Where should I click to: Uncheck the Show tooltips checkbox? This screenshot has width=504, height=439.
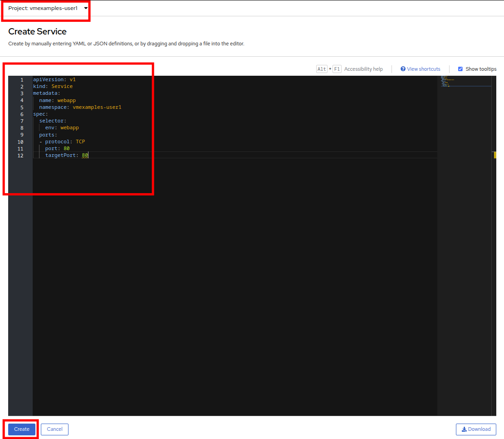pyautogui.click(x=460, y=69)
